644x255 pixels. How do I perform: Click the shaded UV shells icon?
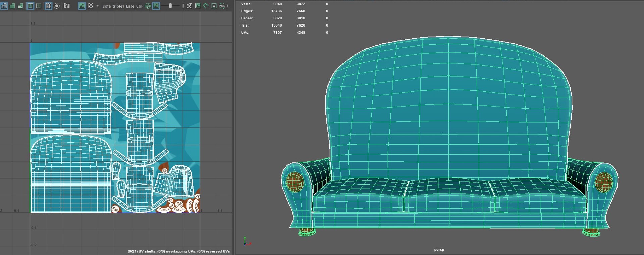click(12, 6)
